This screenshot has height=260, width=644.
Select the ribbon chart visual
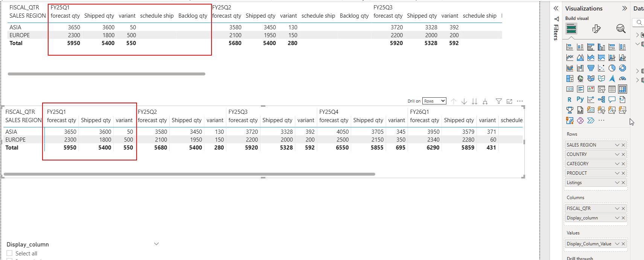[x=569, y=68]
